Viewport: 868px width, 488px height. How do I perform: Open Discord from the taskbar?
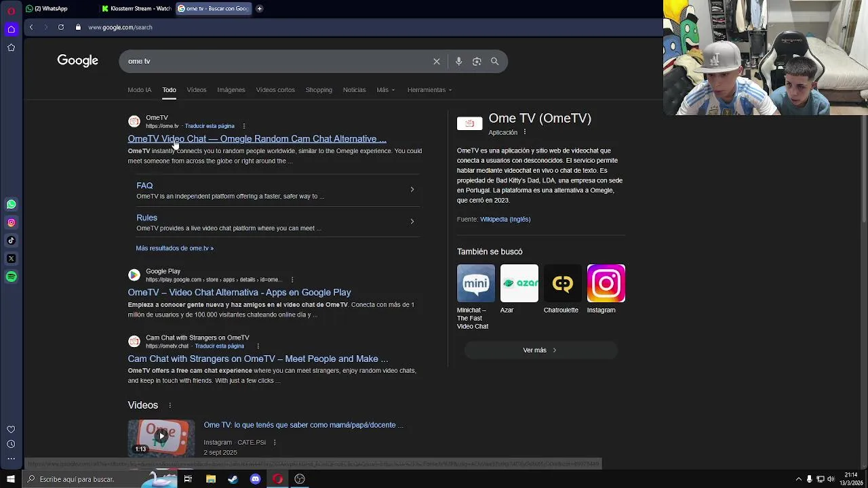pyautogui.click(x=255, y=479)
